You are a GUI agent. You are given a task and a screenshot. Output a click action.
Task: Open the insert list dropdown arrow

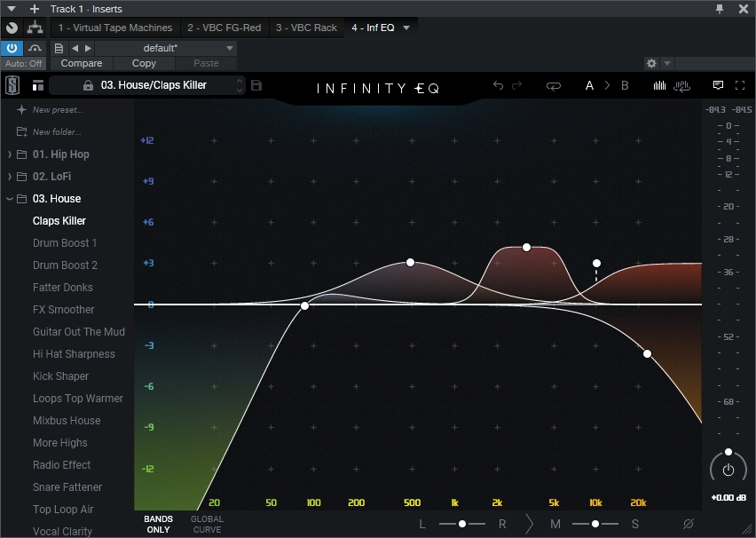(406, 28)
